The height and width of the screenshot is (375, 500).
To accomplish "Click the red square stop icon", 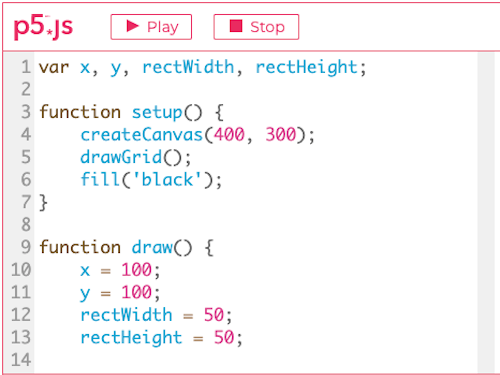I will coord(236,26).
